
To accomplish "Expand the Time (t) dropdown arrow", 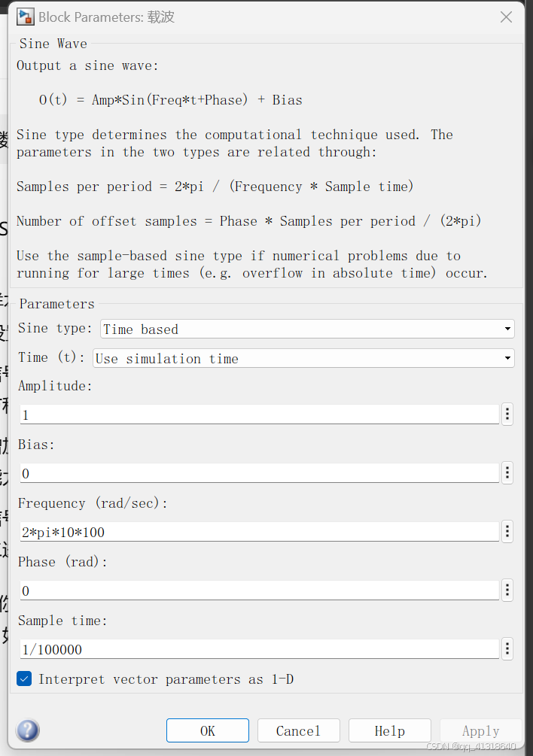I will click(x=507, y=357).
